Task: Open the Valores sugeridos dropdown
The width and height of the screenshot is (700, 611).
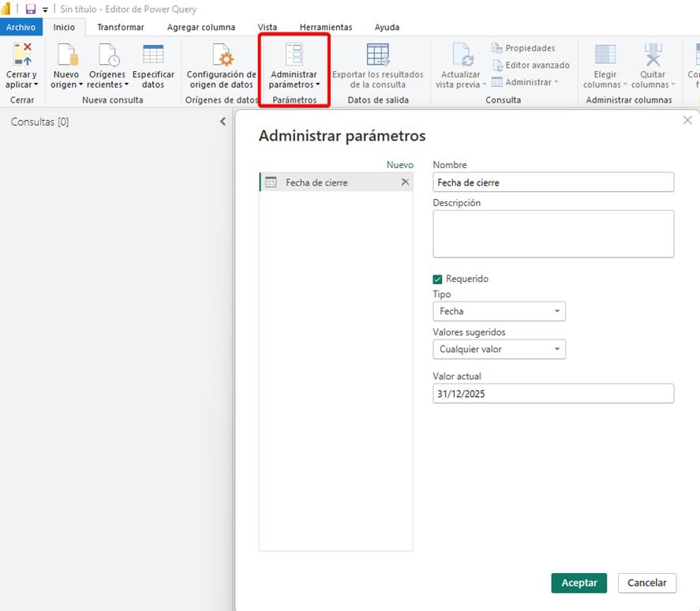Action: click(x=499, y=349)
